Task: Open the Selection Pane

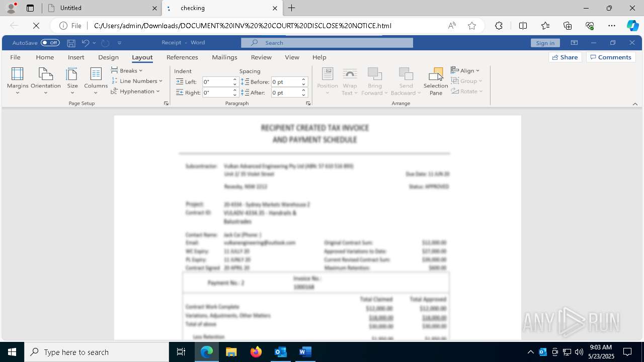Action: tap(436, 81)
